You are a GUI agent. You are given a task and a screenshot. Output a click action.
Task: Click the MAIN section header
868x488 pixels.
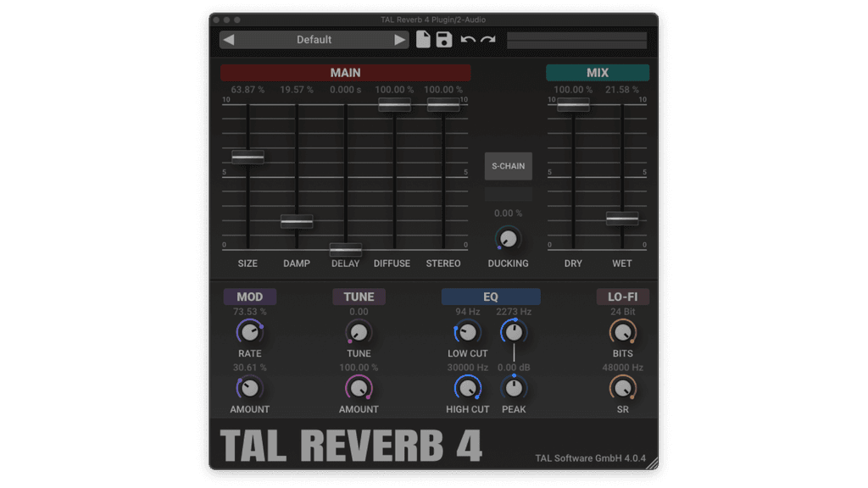coord(346,73)
